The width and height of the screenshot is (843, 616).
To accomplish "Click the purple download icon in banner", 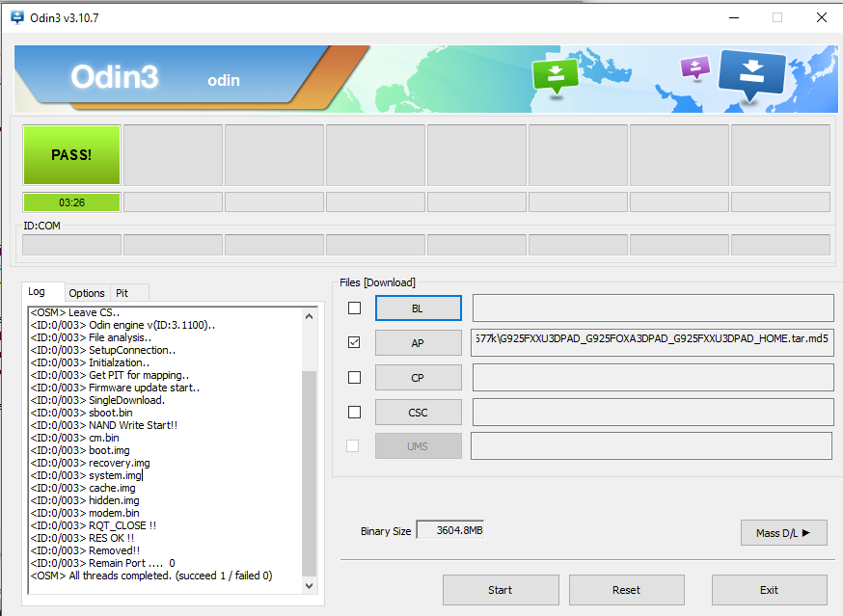I will tap(695, 67).
